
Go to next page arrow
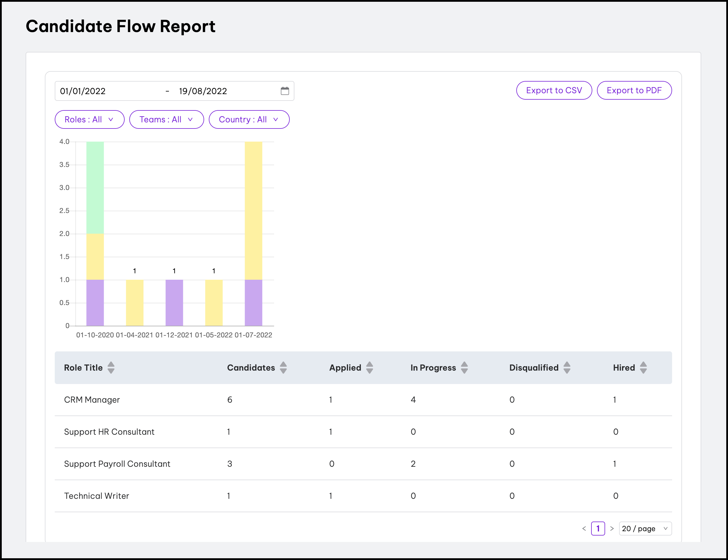point(612,529)
